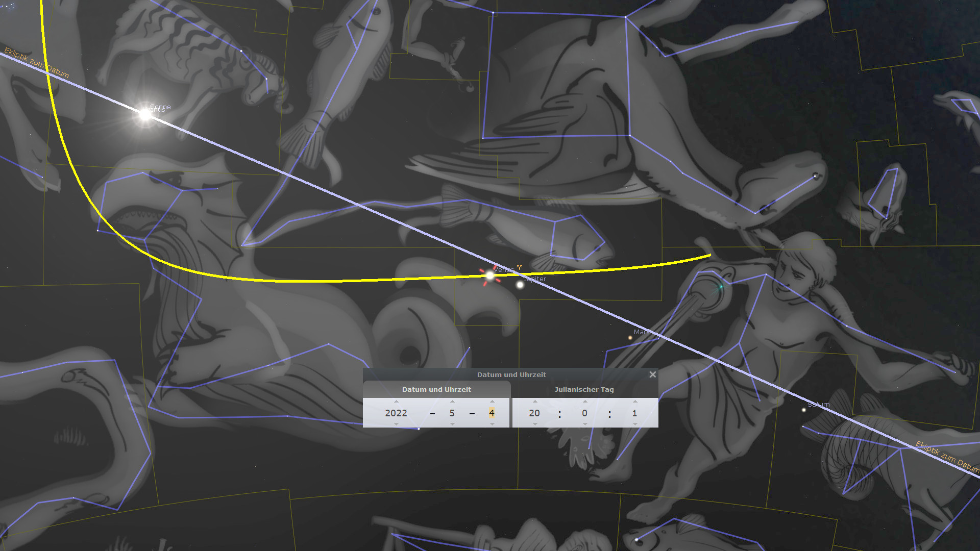Click the highlighted day field showing 4
Image resolution: width=980 pixels, height=551 pixels.
pos(492,413)
